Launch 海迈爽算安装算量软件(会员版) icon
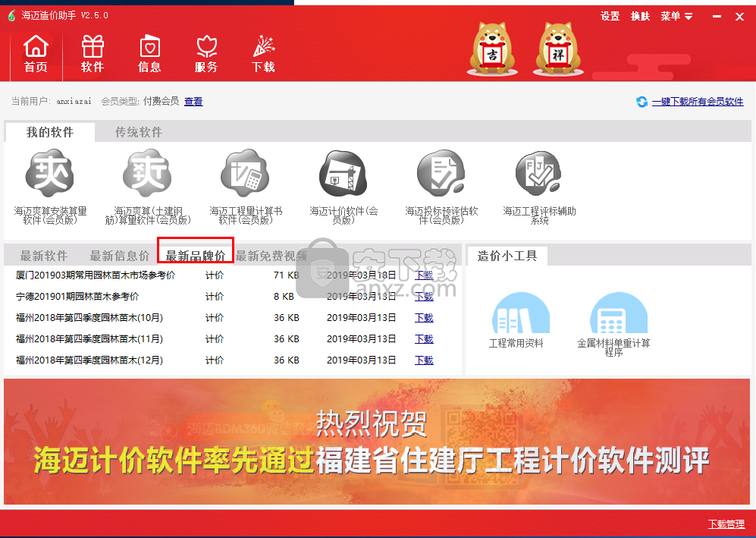This screenshot has width=756, height=538. point(49,173)
